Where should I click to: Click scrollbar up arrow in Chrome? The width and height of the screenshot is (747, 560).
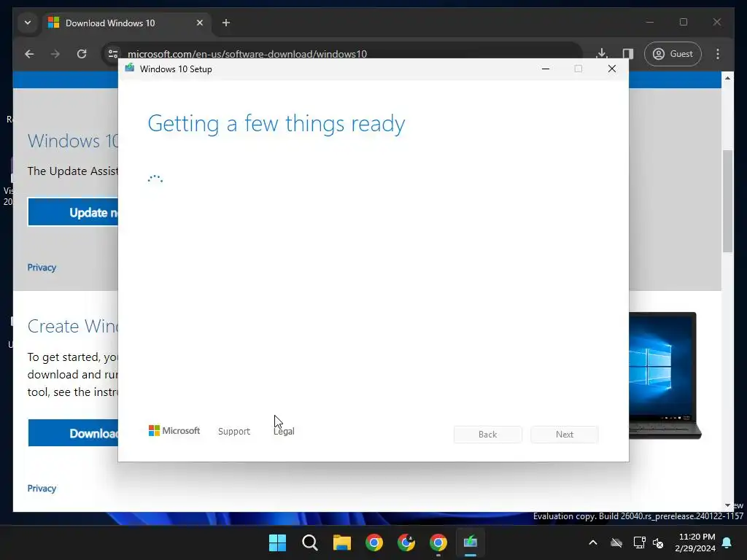pos(727,77)
